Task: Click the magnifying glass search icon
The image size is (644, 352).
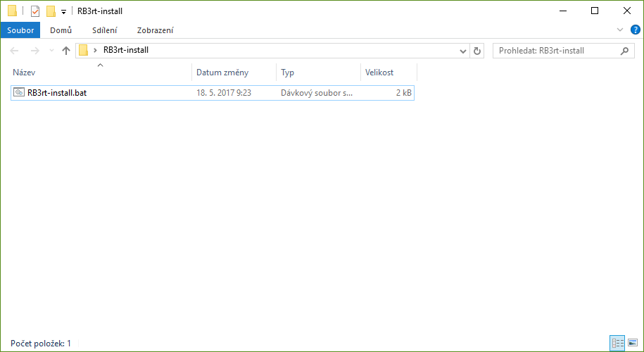Action: [x=624, y=51]
